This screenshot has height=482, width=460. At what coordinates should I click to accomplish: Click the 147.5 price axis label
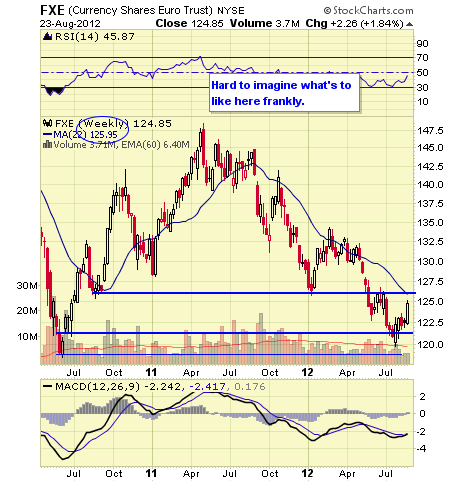click(x=430, y=130)
